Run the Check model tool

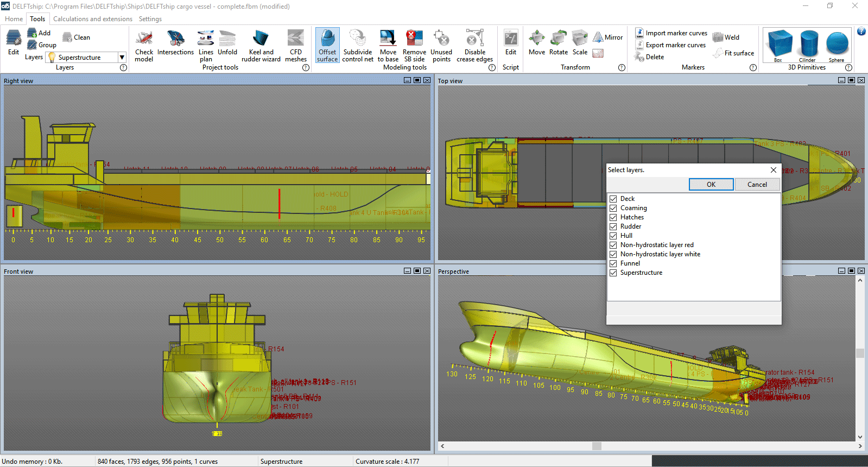coord(144,45)
